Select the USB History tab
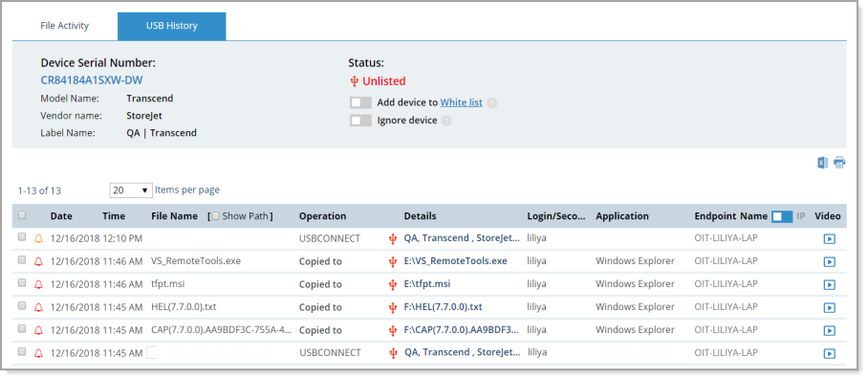The height and width of the screenshot is (380, 868). [x=172, y=26]
